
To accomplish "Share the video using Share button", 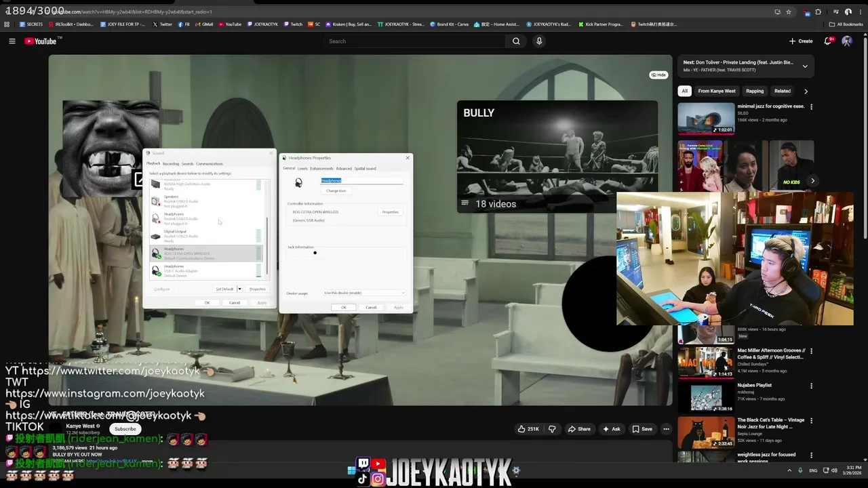I will click(579, 429).
